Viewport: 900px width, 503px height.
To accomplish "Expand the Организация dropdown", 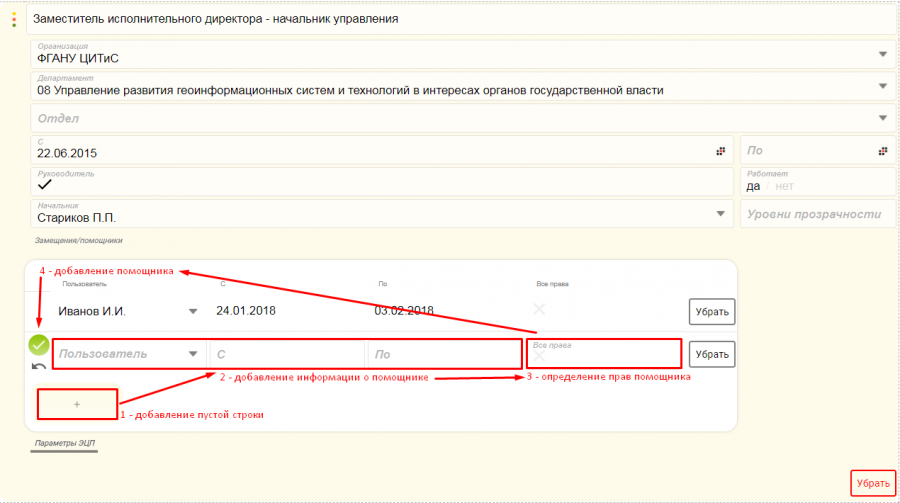I will tap(883, 54).
